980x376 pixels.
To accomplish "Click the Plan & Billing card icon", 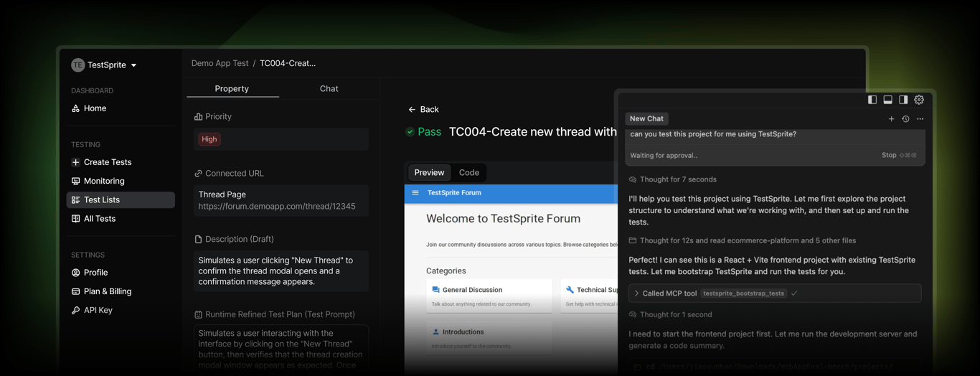I will point(75,291).
